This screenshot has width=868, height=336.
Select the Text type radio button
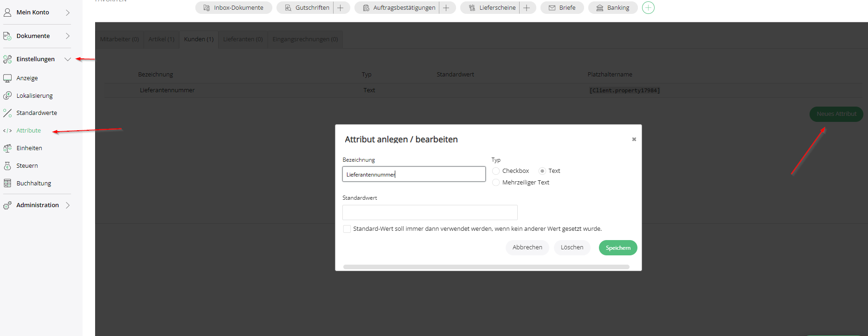pos(542,171)
